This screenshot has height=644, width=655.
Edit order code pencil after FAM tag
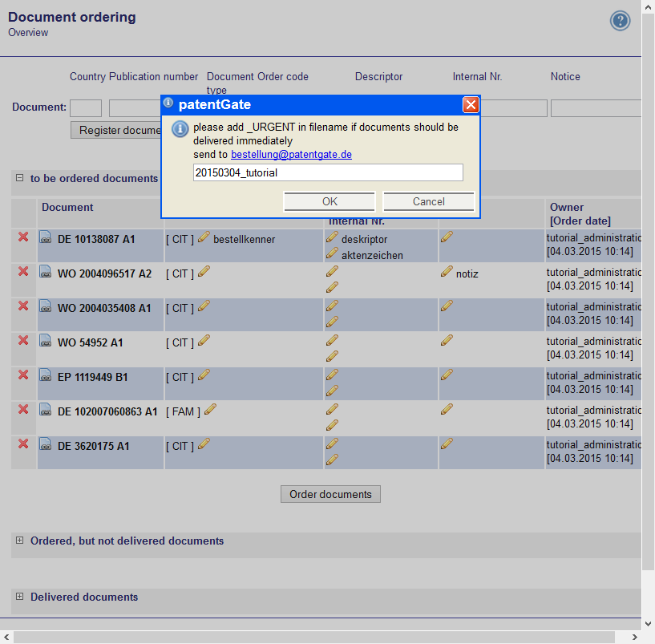(211, 409)
